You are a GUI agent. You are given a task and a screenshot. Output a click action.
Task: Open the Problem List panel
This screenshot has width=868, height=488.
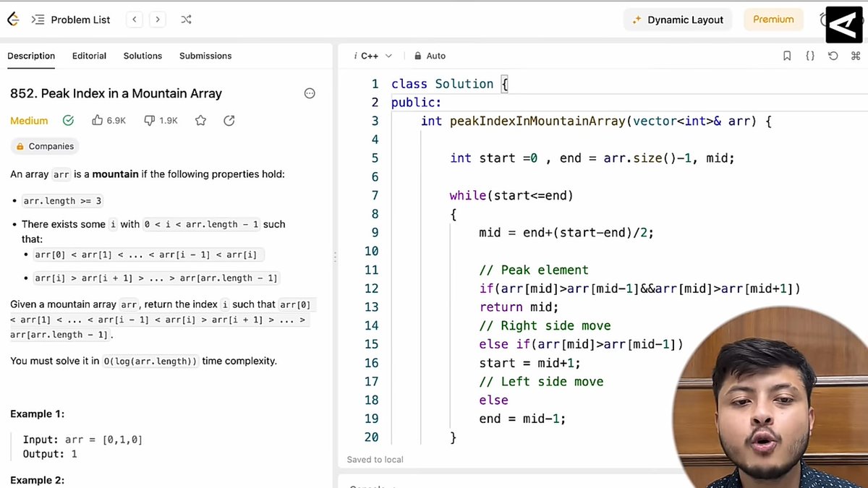[70, 20]
